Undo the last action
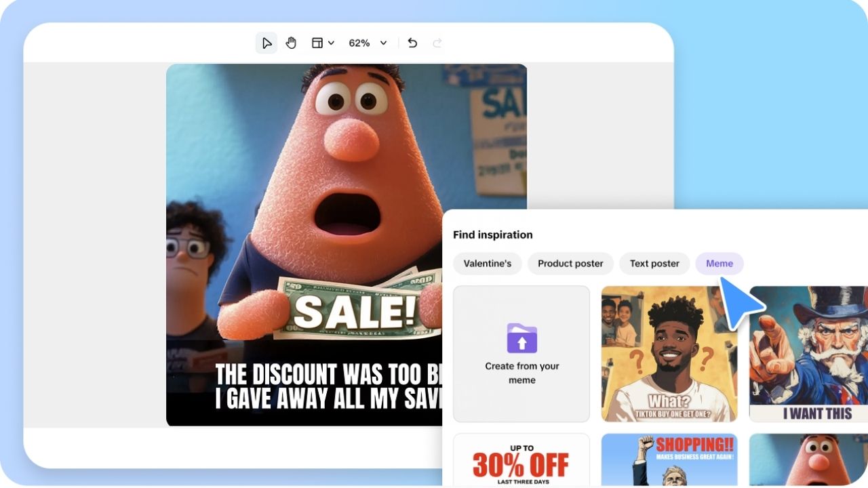 coord(412,42)
